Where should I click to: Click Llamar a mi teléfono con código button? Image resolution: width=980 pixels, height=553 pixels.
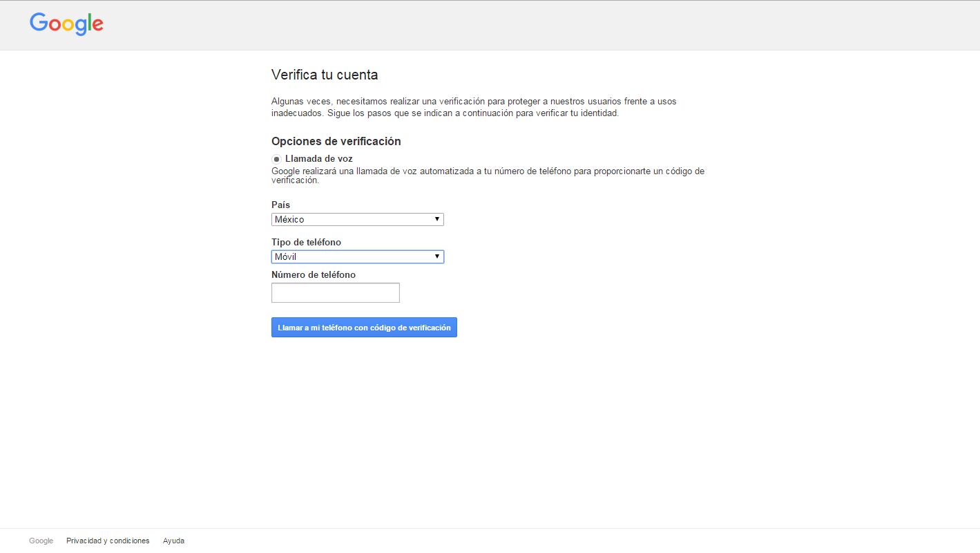click(364, 328)
